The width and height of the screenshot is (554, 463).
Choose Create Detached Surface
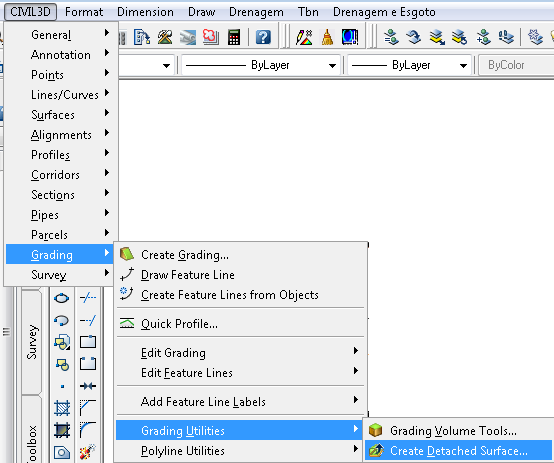point(458,451)
